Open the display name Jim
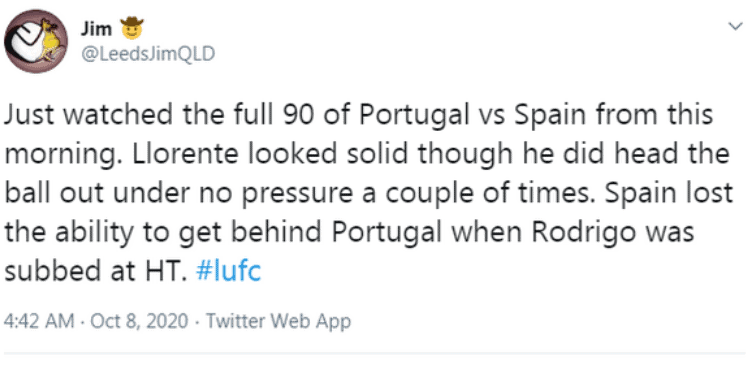Viewport: 755px width, 370px height. pos(96,29)
